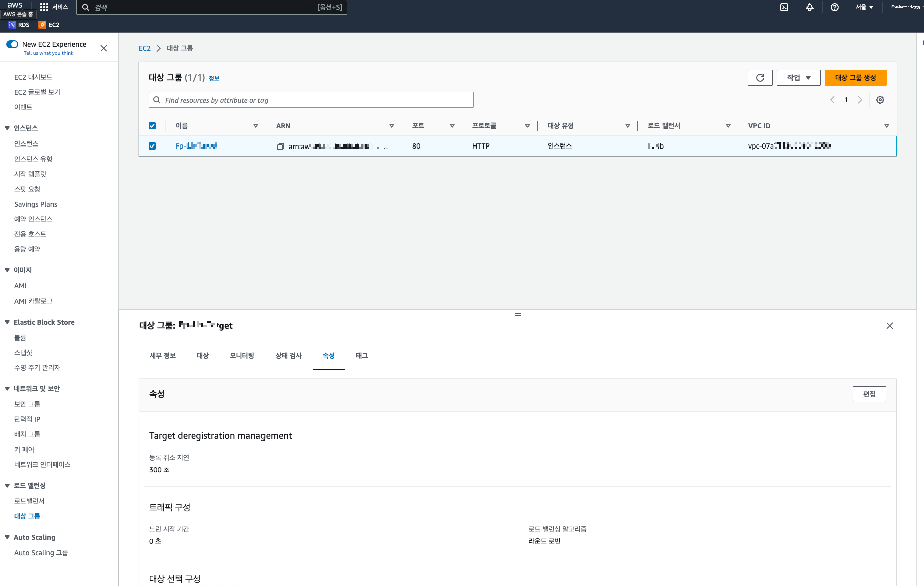The height and width of the screenshot is (586, 924).
Task: Open the RDS shortcut in favorites bar
Action: (19, 25)
